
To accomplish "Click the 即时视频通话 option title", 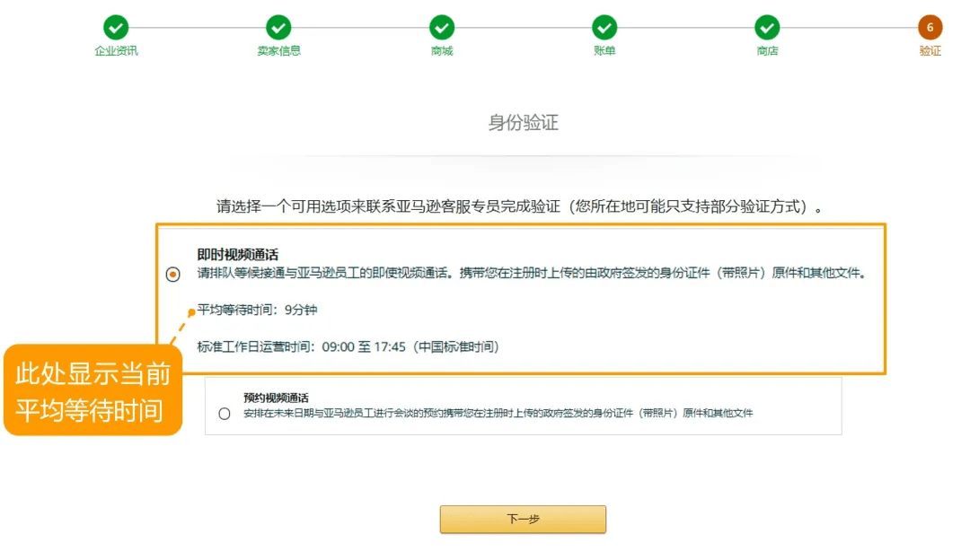I will point(238,255).
